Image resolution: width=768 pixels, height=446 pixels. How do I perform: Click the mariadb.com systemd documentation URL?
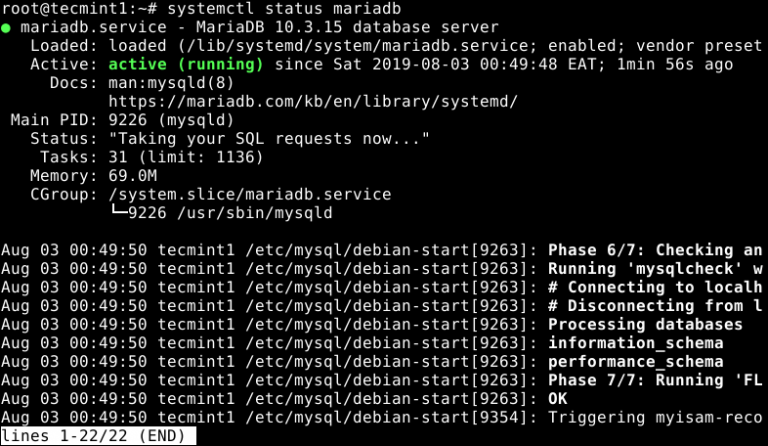point(313,102)
